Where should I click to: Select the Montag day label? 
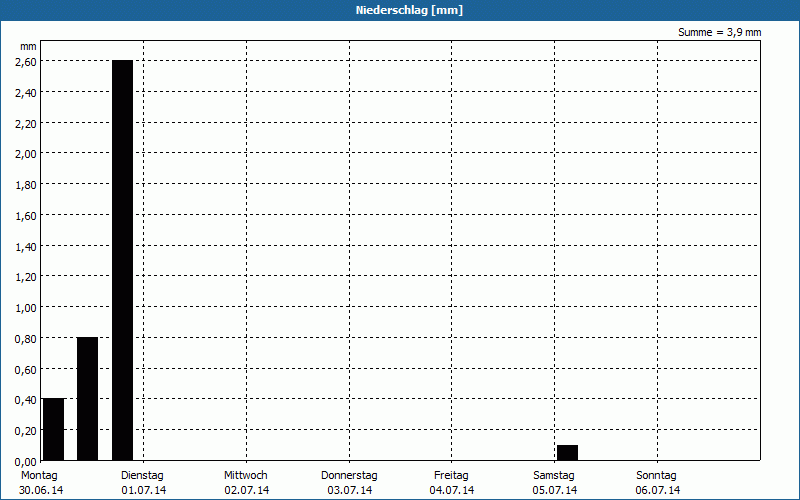tap(39, 476)
